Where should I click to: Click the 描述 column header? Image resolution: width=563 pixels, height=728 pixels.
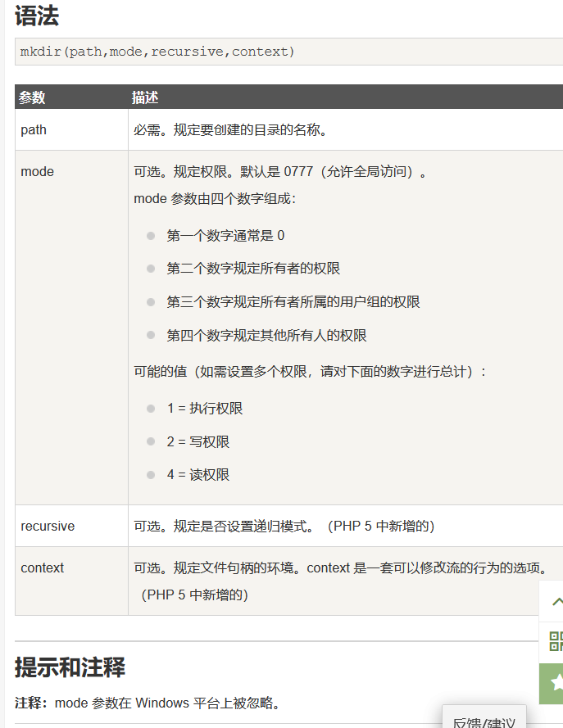click(x=145, y=97)
